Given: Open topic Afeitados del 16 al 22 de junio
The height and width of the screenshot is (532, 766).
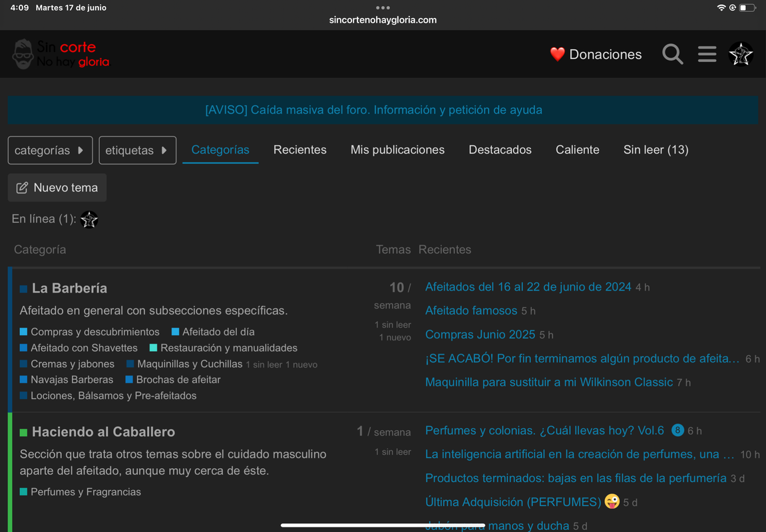Looking at the screenshot, I should 528,287.
